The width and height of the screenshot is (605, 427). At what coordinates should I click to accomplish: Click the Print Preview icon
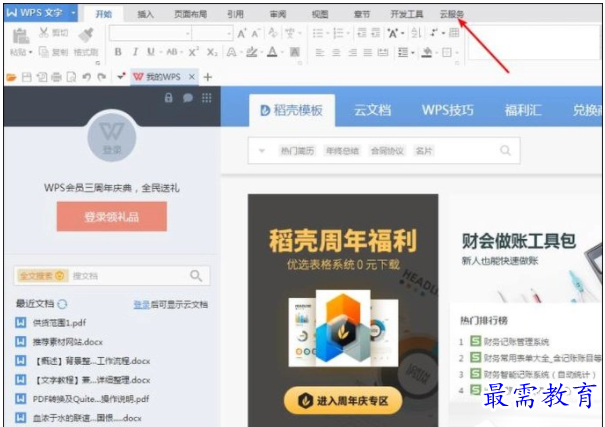point(71,77)
